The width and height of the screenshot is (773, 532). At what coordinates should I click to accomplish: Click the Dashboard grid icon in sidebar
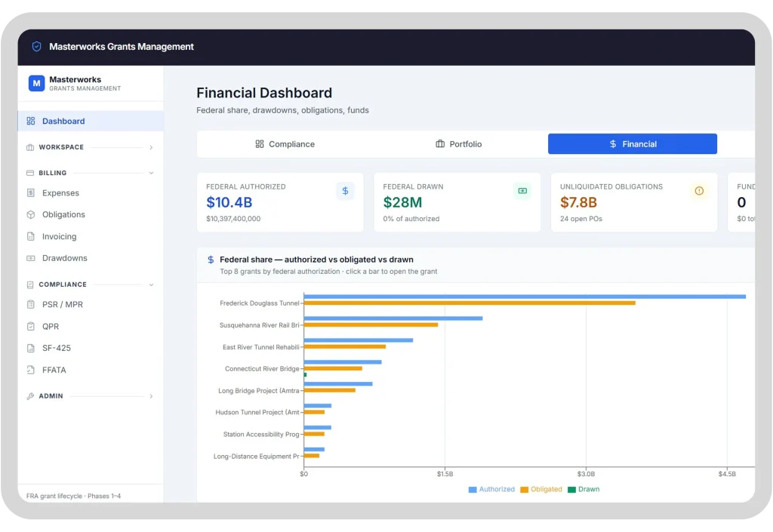click(30, 121)
